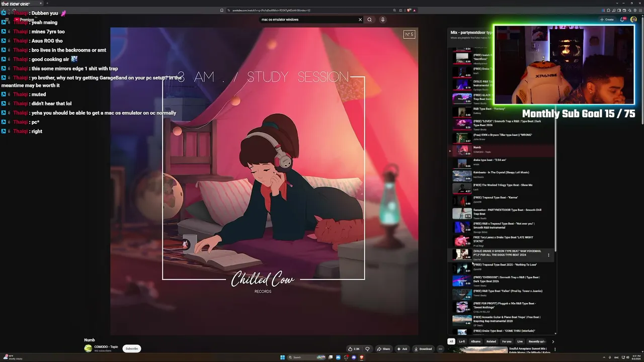
Task: Start voice search with the microphone
Action: point(382,20)
